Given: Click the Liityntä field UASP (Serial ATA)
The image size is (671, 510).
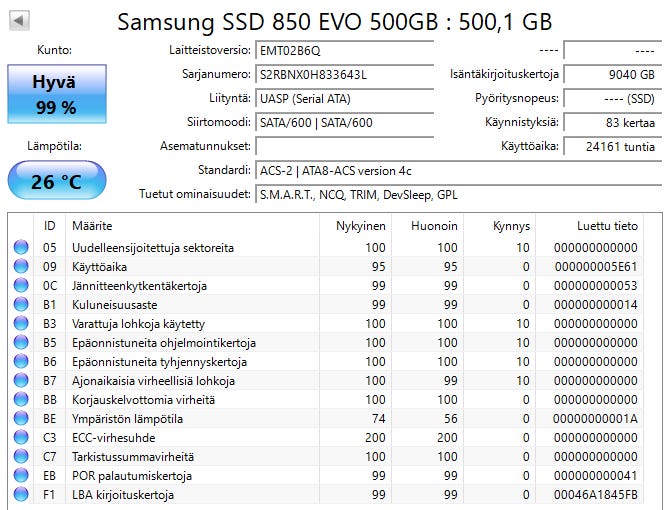Looking at the screenshot, I should (344, 98).
